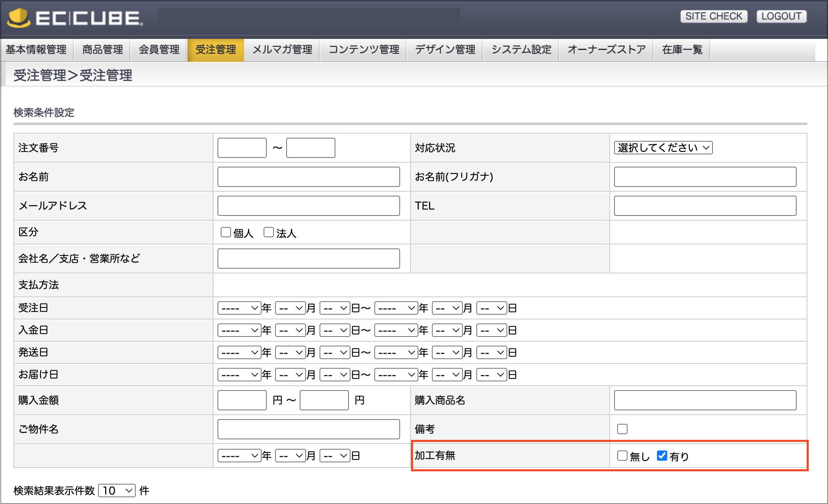Click the お名前 input field
Screen dimensions: 828x504
coord(308,177)
